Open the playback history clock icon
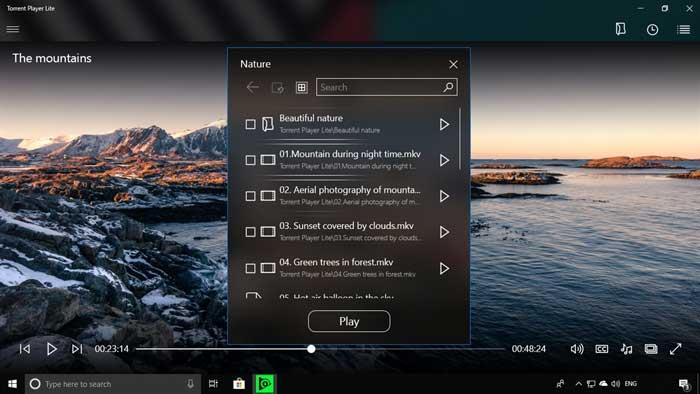Screen dimensions: 700x394 pyautogui.click(x=652, y=29)
